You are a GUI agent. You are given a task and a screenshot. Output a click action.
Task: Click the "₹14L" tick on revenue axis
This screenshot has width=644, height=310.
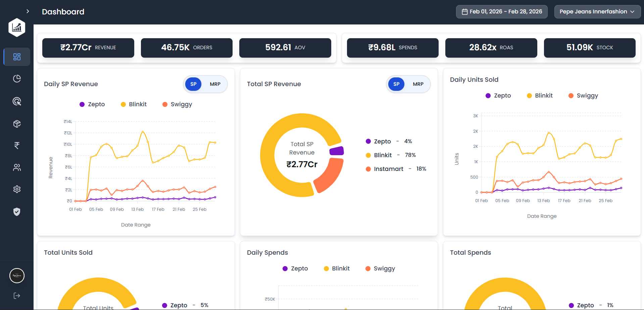tap(68, 122)
